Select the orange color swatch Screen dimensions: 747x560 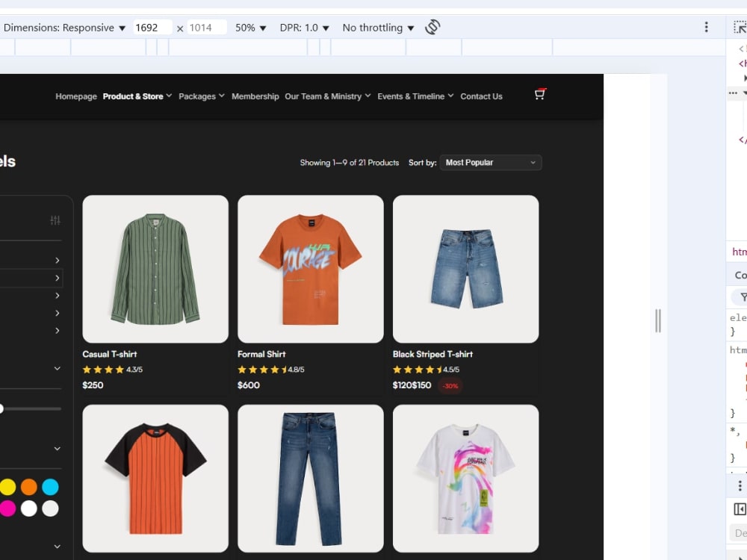(28, 487)
